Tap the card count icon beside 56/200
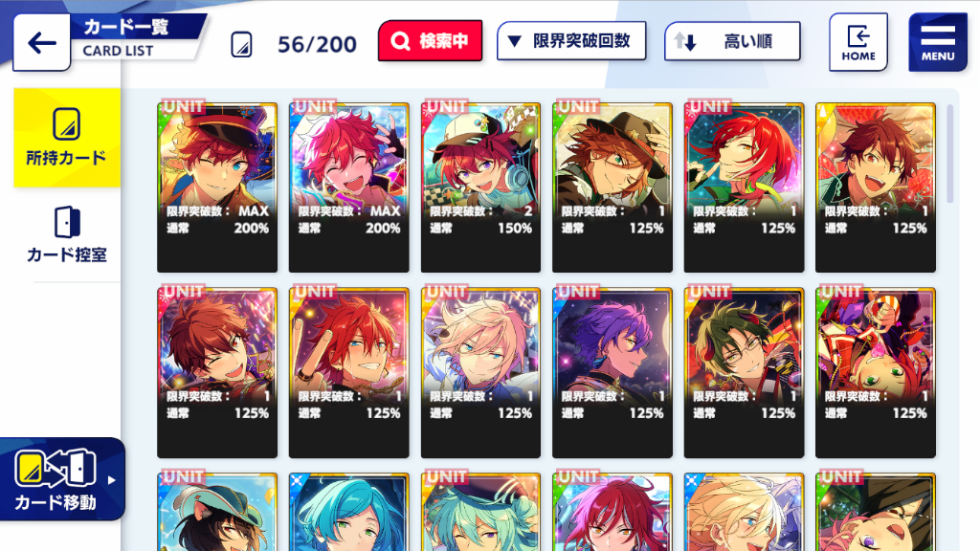This screenshot has width=980, height=551. pyautogui.click(x=242, y=44)
